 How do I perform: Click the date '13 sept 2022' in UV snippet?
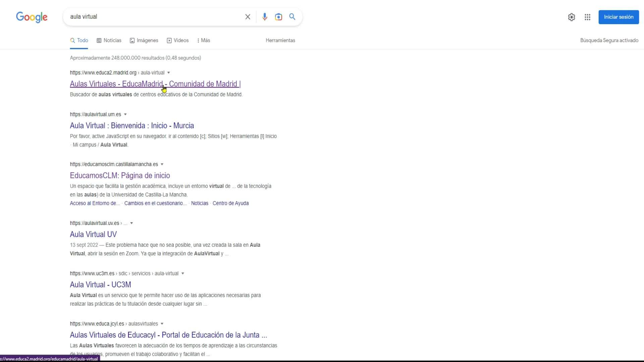[x=84, y=245]
